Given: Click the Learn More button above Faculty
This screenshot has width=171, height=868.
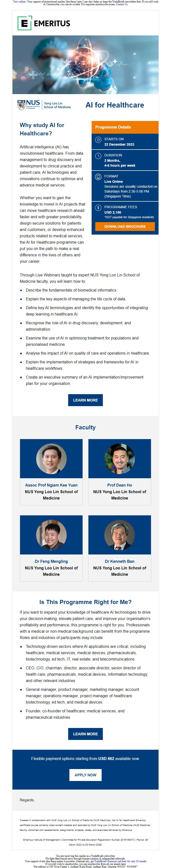Looking at the screenshot, I should (x=85, y=400).
